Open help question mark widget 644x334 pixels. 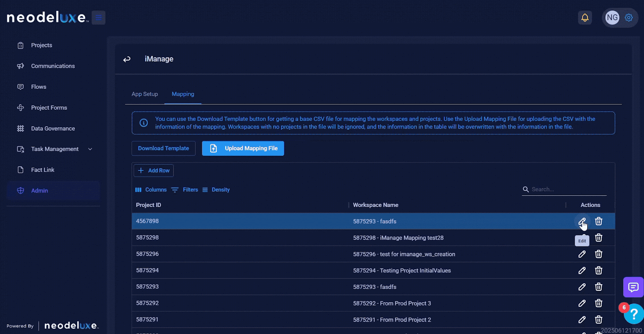coord(634,314)
